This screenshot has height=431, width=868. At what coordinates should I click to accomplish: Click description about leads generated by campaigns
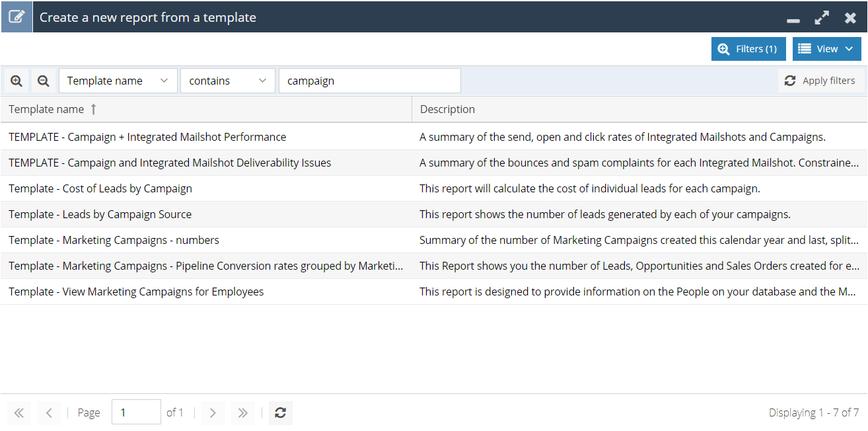coord(605,214)
